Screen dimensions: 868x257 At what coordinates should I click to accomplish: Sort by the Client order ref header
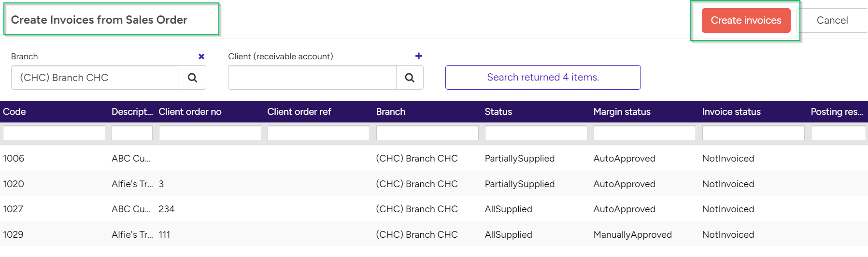tap(299, 111)
